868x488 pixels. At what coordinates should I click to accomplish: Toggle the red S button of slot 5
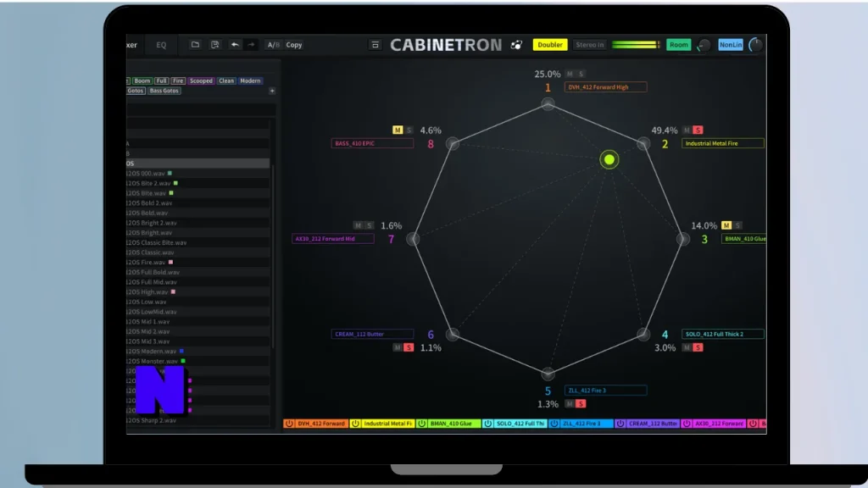tap(581, 404)
